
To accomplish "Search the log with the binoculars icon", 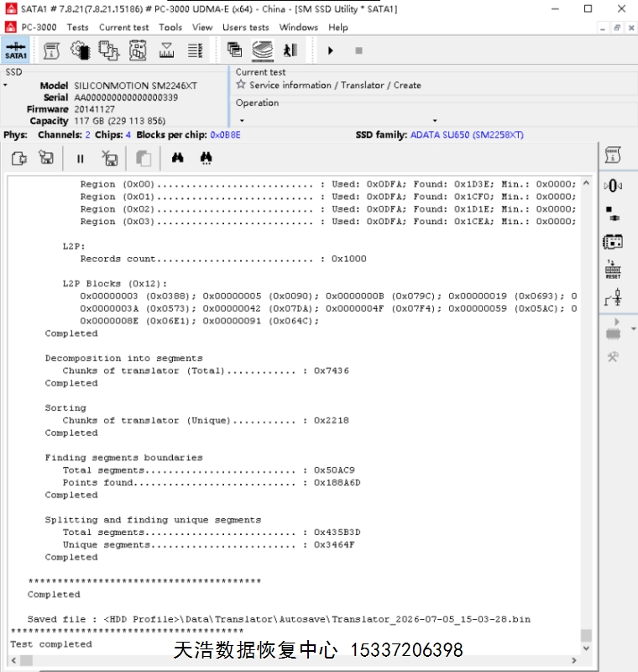I will 178,158.
